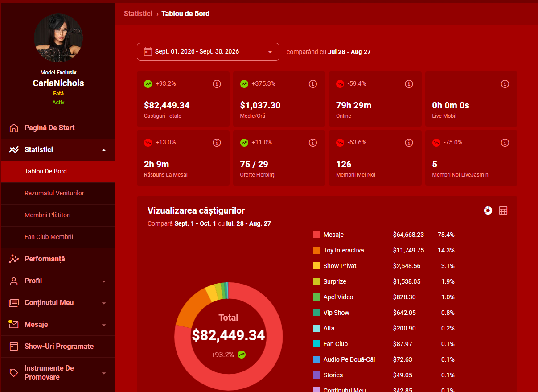538x392 pixels.
Task: Click the comparison period Jul 28 - Aug 27
Action: [x=349, y=52]
